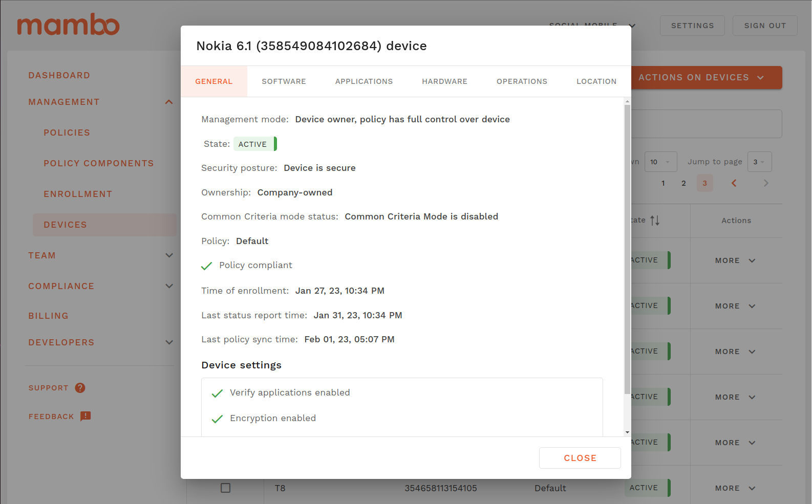812x504 pixels.
Task: Open the rows-per-page dropdown showing 10
Action: point(660,162)
